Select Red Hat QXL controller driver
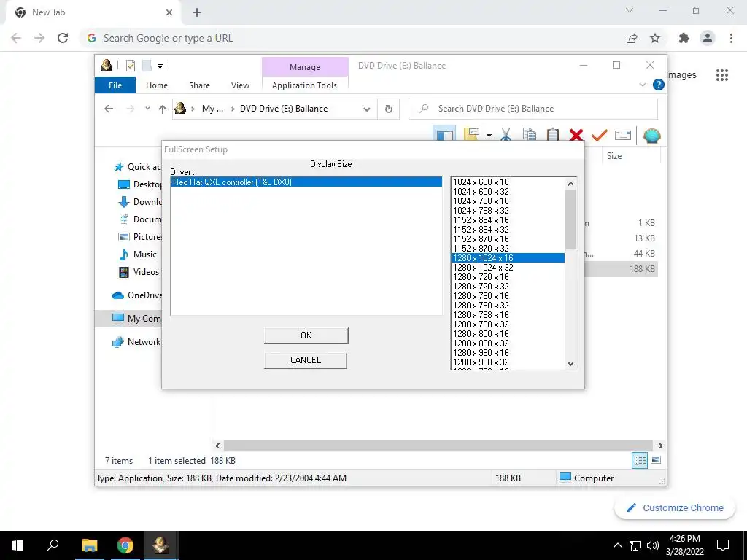Viewport: 747px width, 560px height. (306, 182)
